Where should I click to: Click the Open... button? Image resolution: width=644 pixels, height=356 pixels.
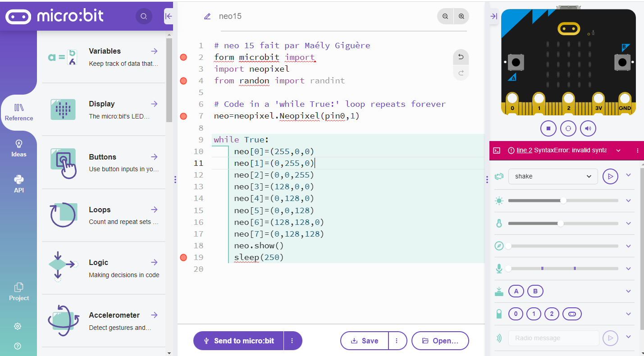coord(440,341)
